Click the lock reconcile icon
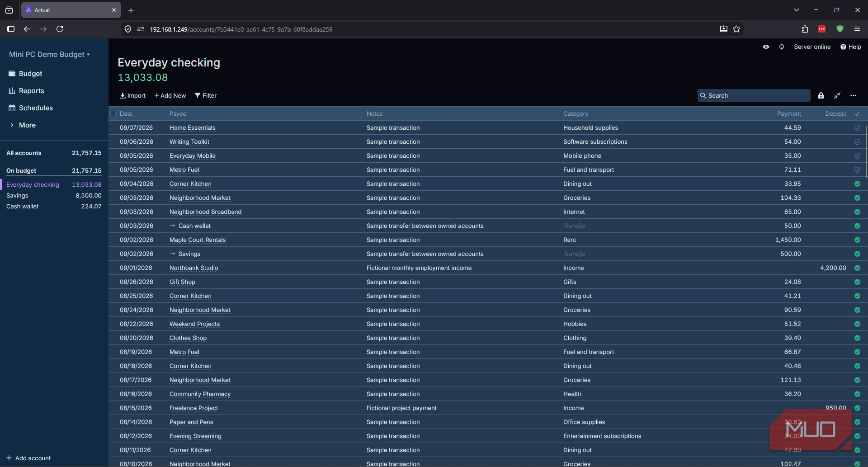868x467 pixels. click(821, 95)
